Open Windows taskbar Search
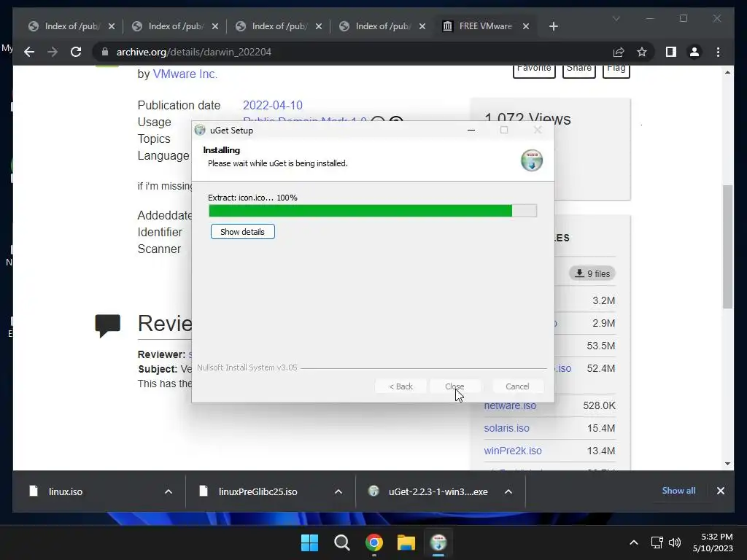 pyautogui.click(x=341, y=542)
